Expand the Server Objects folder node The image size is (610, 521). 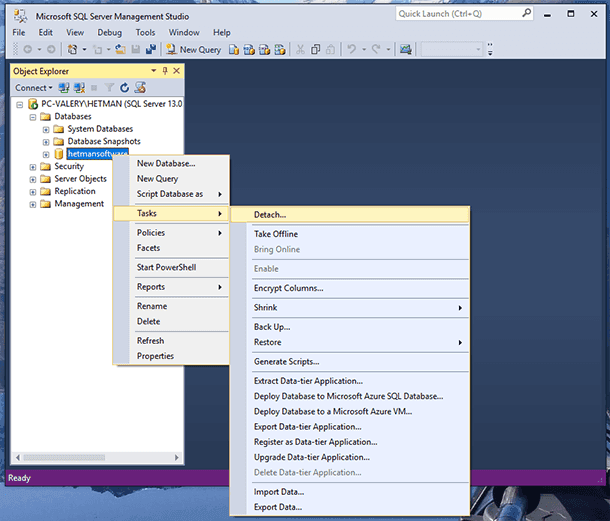click(33, 179)
